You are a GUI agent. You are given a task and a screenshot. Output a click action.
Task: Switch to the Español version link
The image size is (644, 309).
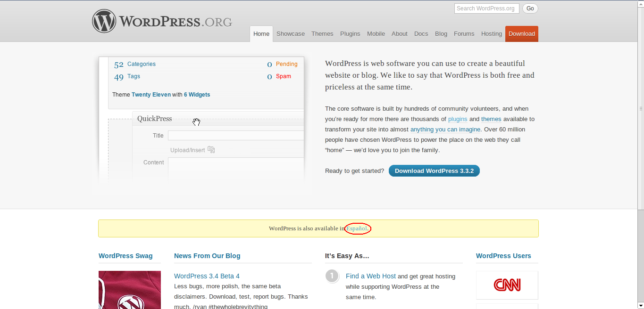point(357,228)
